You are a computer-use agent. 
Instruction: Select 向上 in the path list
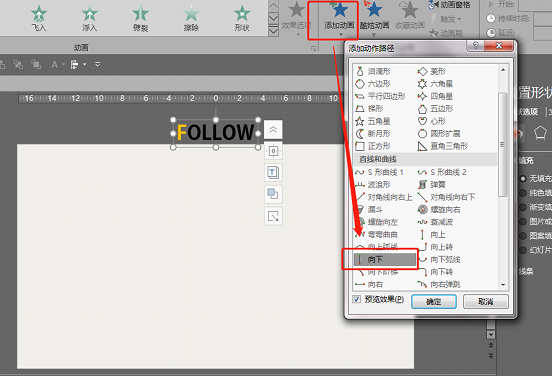click(x=432, y=234)
